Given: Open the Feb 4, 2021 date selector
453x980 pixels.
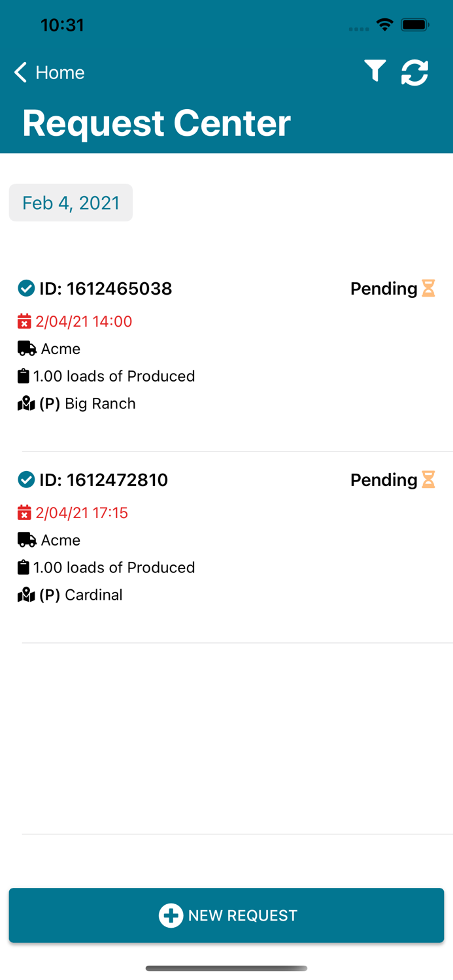Looking at the screenshot, I should (71, 203).
